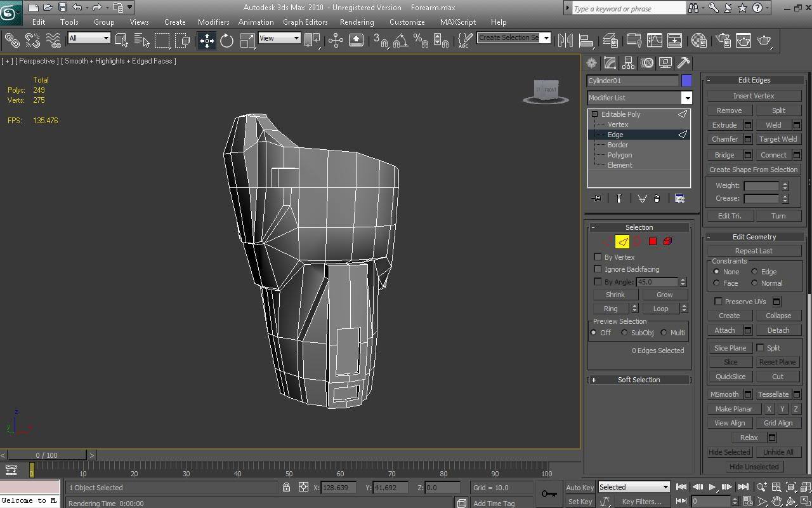Click the Target Weld button
812x508 pixels.
click(778, 139)
